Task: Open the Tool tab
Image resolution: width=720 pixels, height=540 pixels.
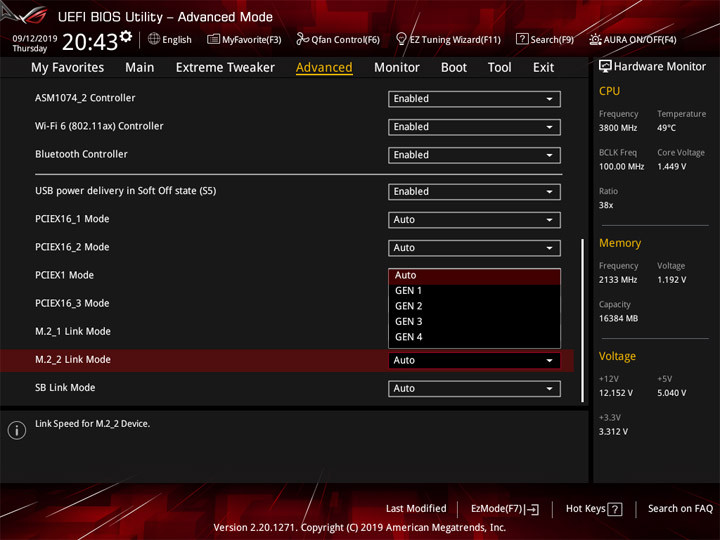Action: pyautogui.click(x=500, y=68)
